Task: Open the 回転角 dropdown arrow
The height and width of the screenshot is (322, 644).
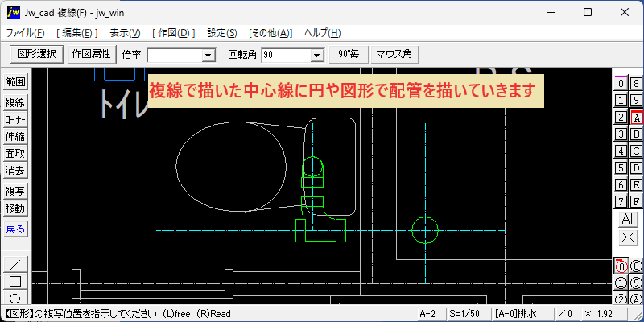Action: (x=316, y=55)
